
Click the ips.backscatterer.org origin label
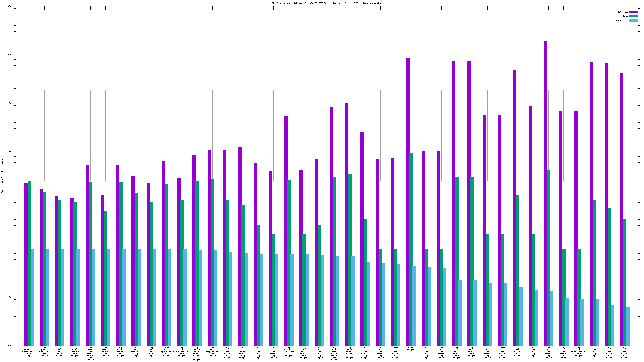pos(182,352)
